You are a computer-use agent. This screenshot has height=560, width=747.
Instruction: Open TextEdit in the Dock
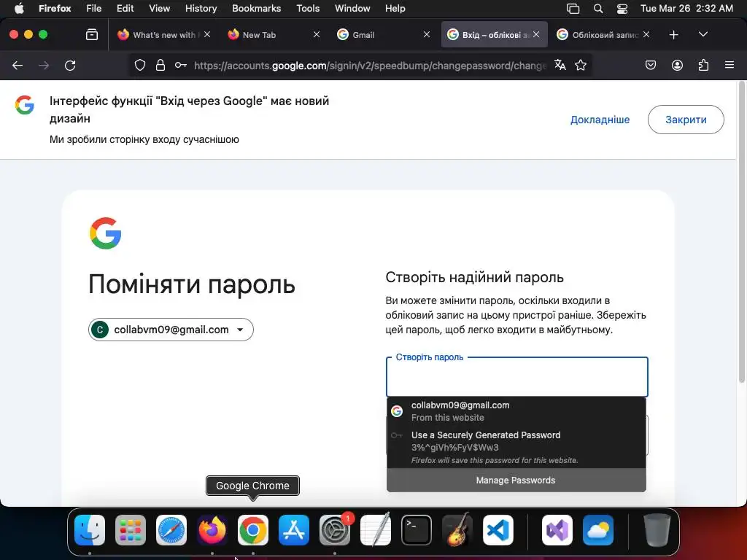click(376, 529)
